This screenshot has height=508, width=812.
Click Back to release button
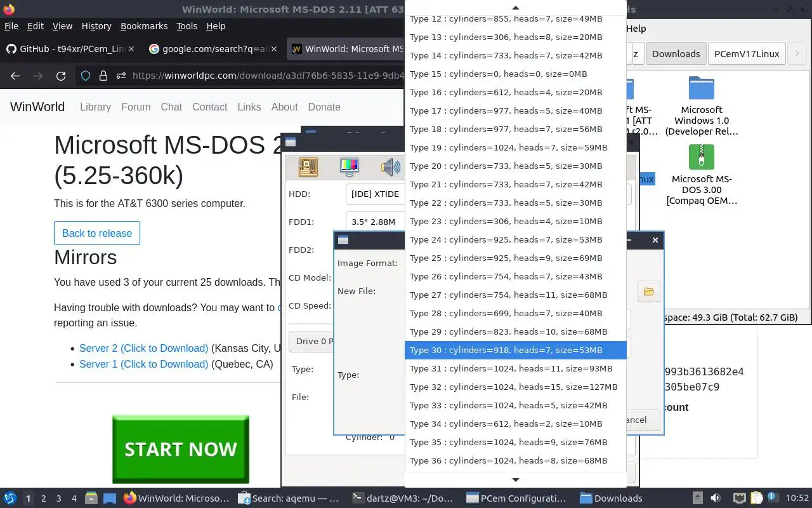[x=97, y=233]
